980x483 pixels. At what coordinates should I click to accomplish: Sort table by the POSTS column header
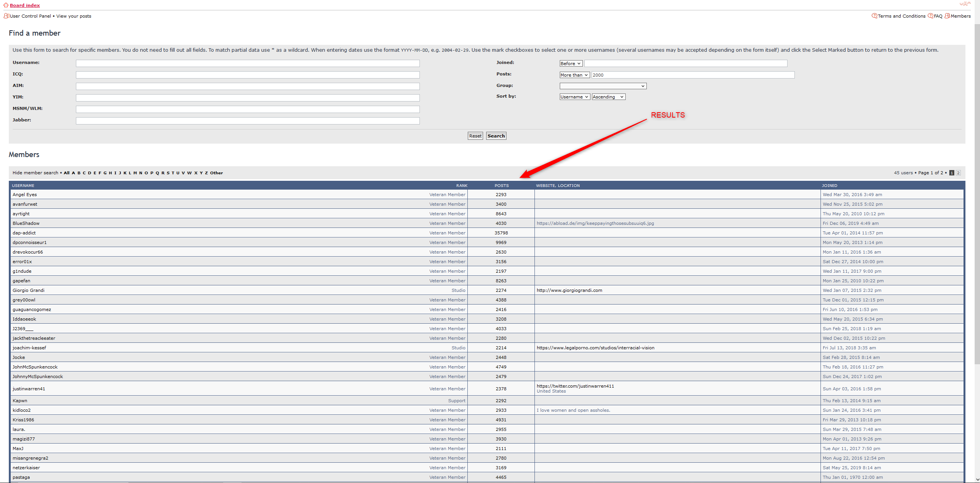[x=501, y=185]
